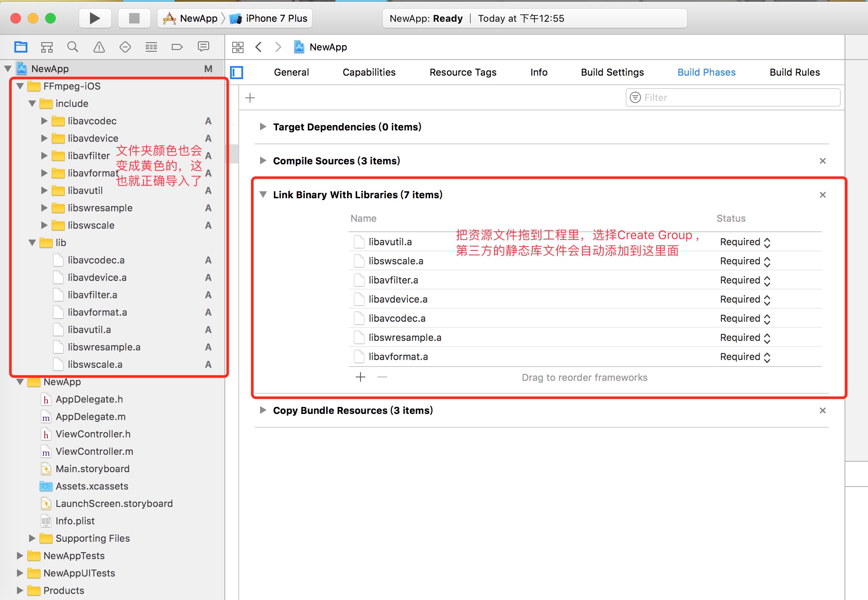Switch to the General tab
Image resolution: width=868 pixels, height=600 pixels.
tap(291, 72)
